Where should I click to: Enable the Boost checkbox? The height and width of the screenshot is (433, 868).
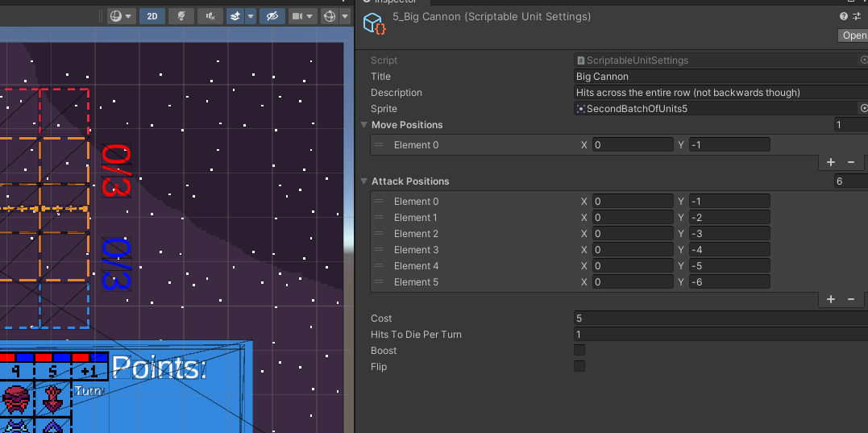pos(579,351)
